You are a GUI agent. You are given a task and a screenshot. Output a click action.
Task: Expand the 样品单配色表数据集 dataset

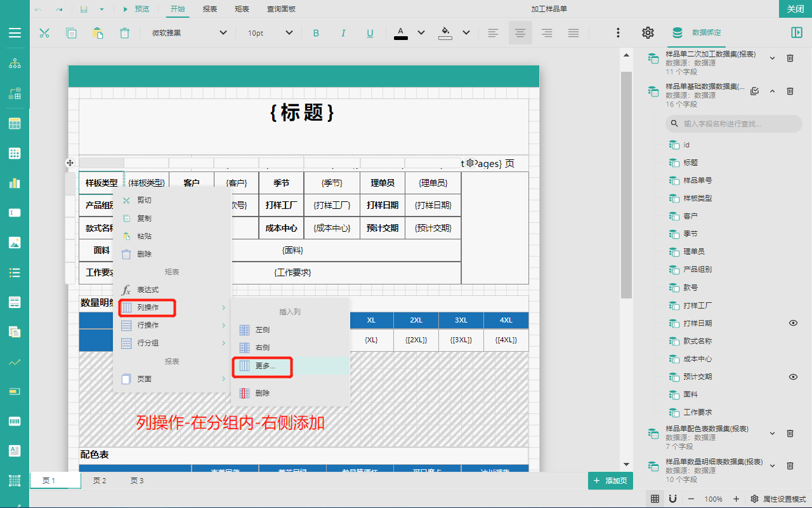(772, 433)
